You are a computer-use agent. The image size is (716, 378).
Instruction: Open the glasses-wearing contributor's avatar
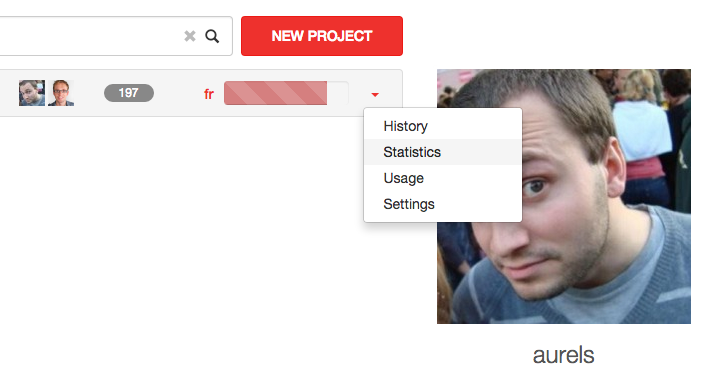[x=61, y=93]
